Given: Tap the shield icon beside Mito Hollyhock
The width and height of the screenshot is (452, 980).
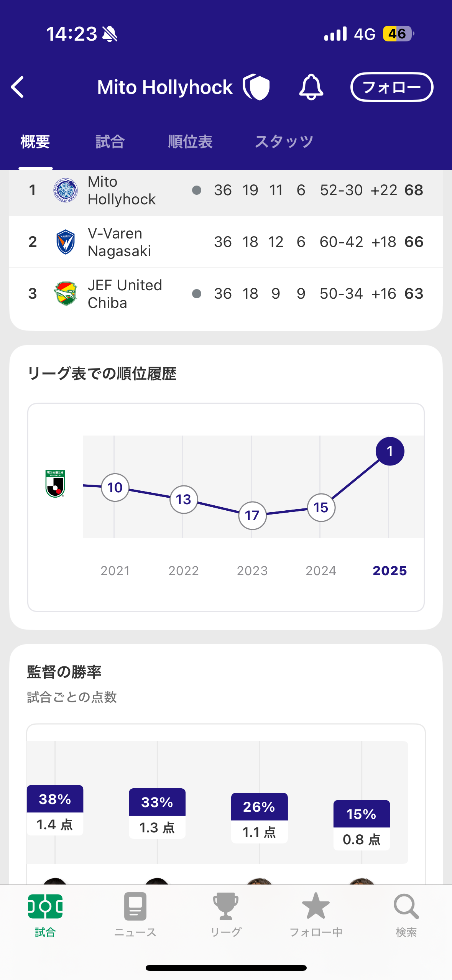Looking at the screenshot, I should 256,87.
